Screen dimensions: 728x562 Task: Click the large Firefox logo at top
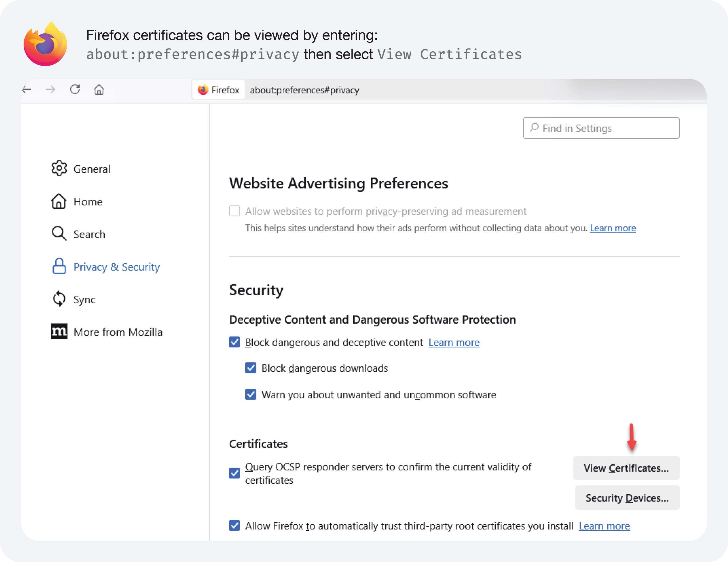(45, 44)
